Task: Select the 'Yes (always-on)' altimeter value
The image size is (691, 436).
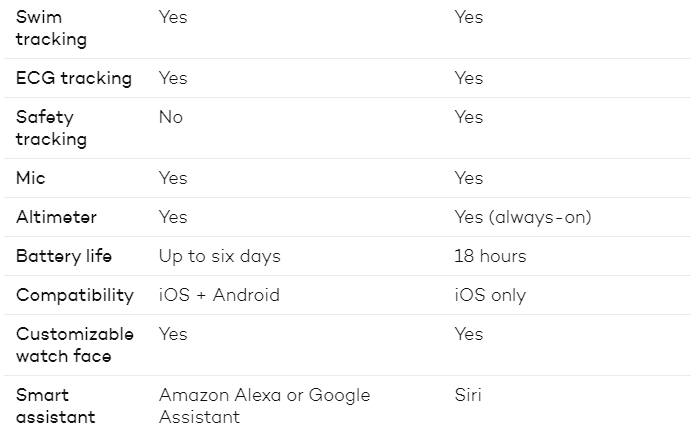Action: tap(522, 217)
